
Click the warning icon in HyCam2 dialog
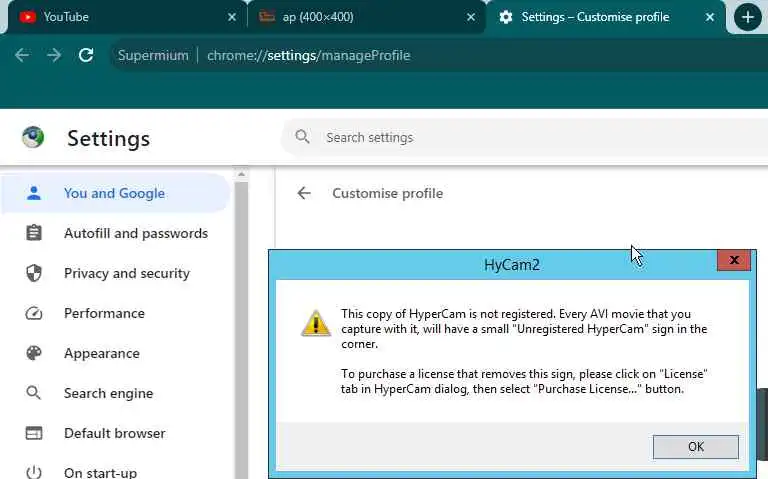[316, 323]
